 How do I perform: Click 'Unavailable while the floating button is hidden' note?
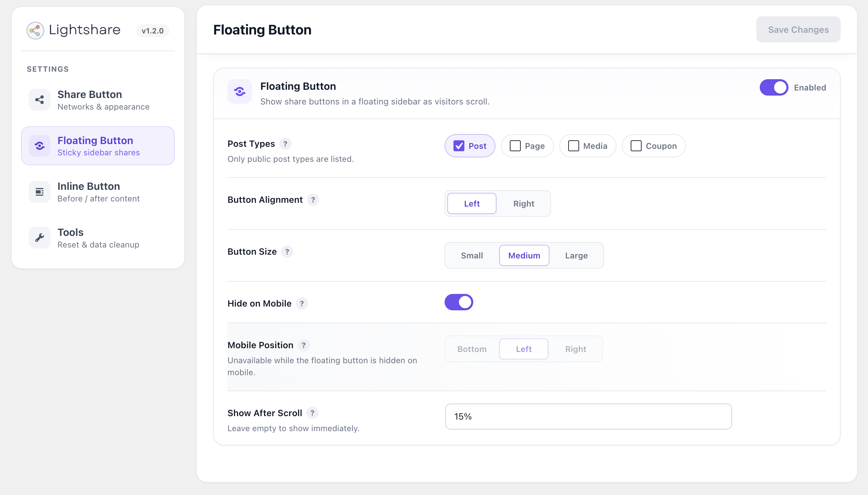[322, 366]
